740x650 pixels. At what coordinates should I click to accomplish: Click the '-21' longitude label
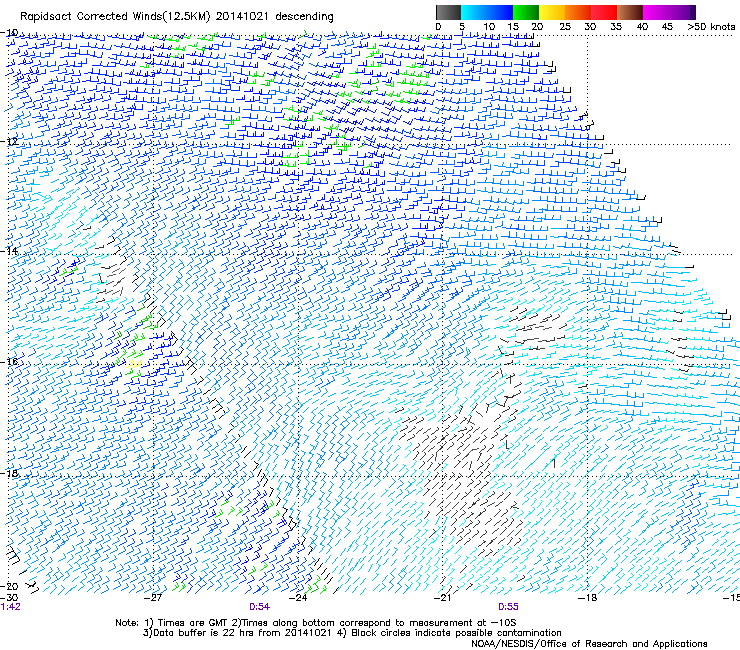tap(442, 597)
